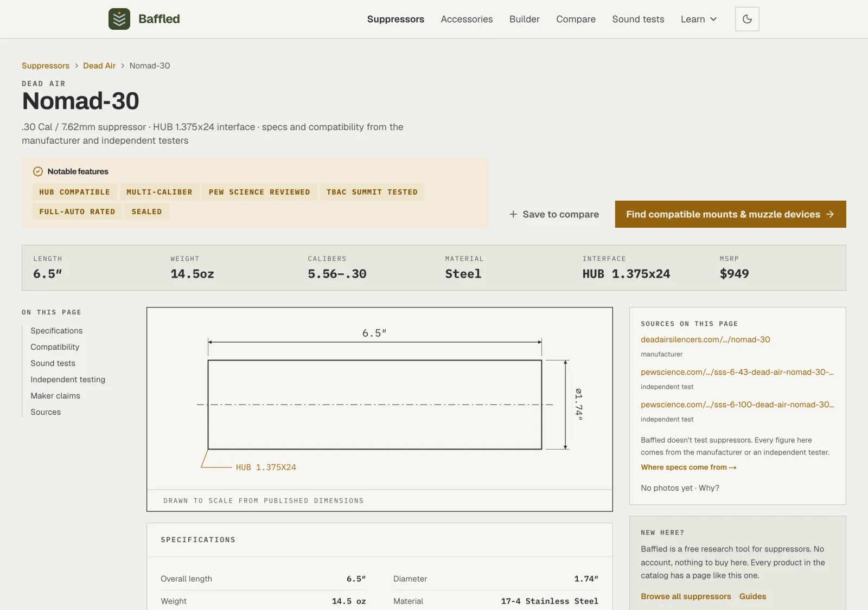Click the arrow icon on Find compatible mounts
Screen dimensions: 868x610
tap(830, 214)
